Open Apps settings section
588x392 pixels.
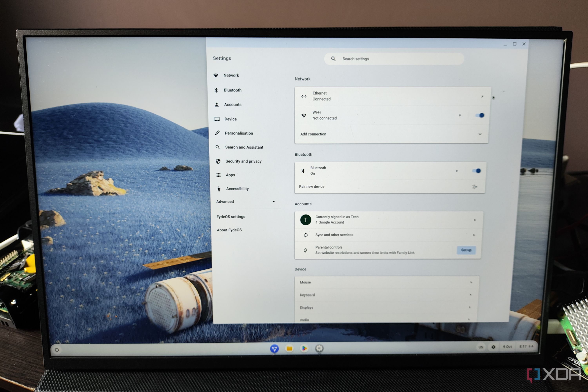[230, 175]
